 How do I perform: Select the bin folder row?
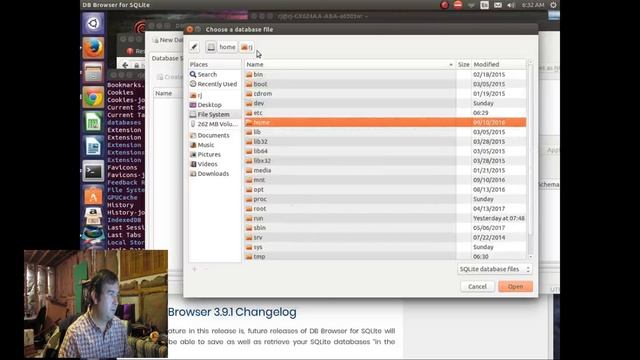pyautogui.click(x=385, y=74)
